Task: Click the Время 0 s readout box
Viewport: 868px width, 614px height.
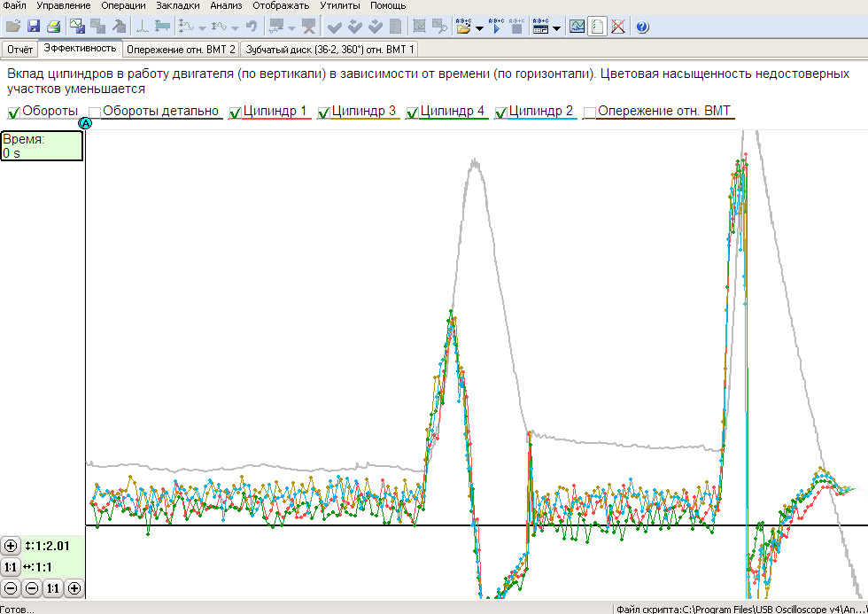Action: (42, 146)
